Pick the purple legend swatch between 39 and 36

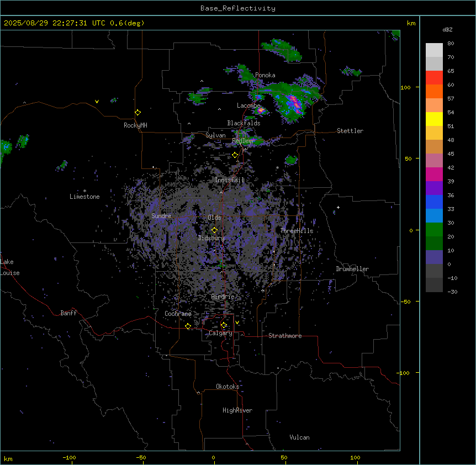[434, 188]
